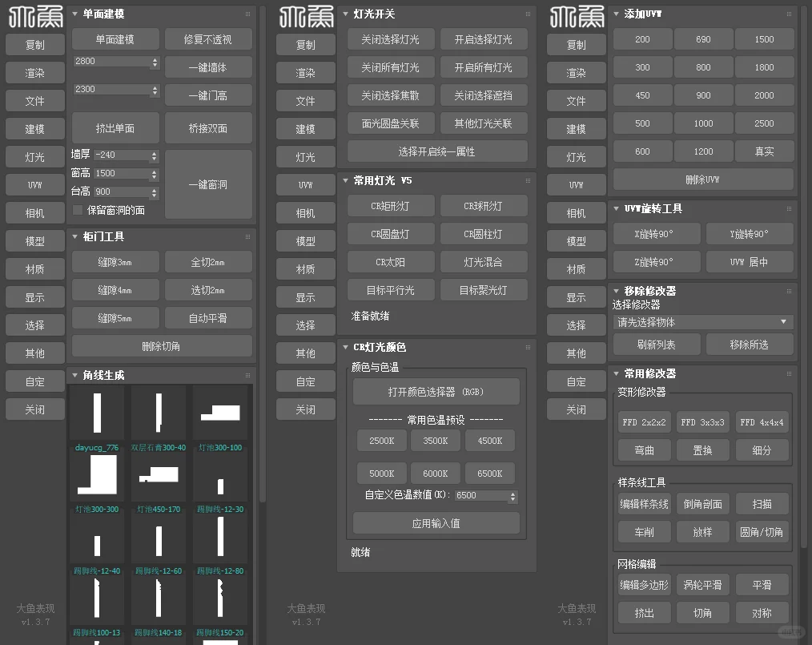Click the grip handle of 常用灯光 V5 rollout
This screenshot has width=812, height=645.
click(528, 180)
